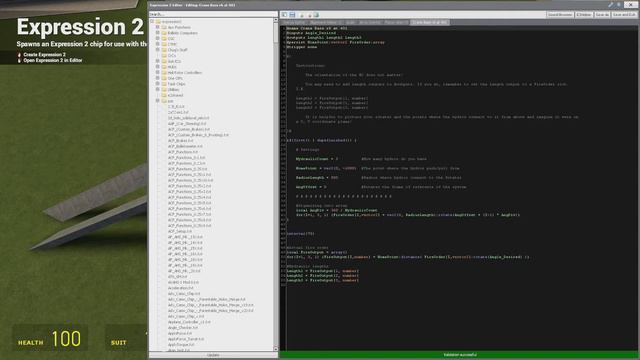The width and height of the screenshot is (640, 360).
Task: Select the e2shared folder
Action: tap(175, 95)
